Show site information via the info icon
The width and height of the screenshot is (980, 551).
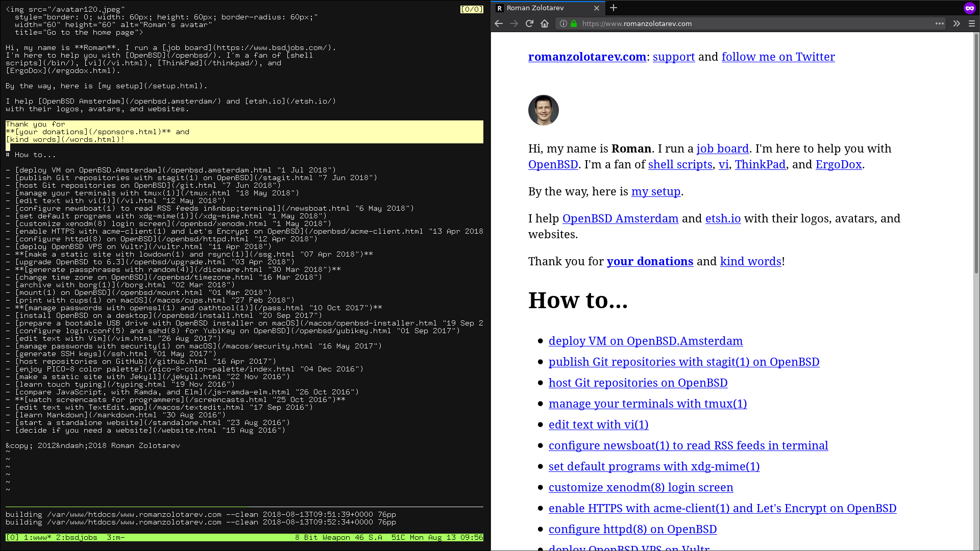[x=563, y=23]
